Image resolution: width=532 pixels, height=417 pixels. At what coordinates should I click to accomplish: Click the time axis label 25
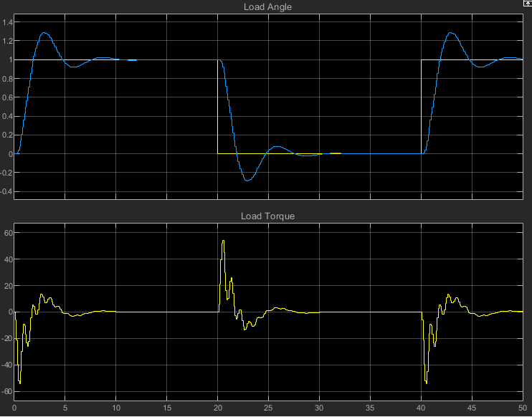[268, 408]
